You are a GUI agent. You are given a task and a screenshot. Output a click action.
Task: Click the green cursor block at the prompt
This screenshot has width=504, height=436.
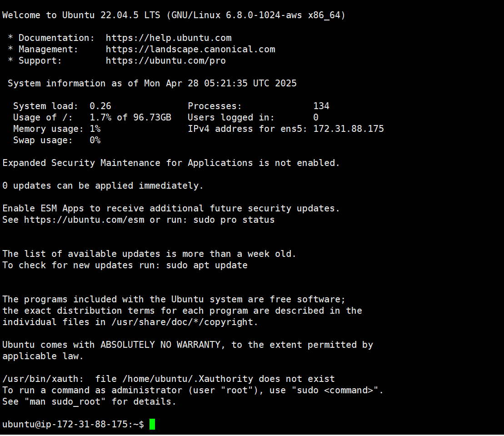pyautogui.click(x=152, y=425)
